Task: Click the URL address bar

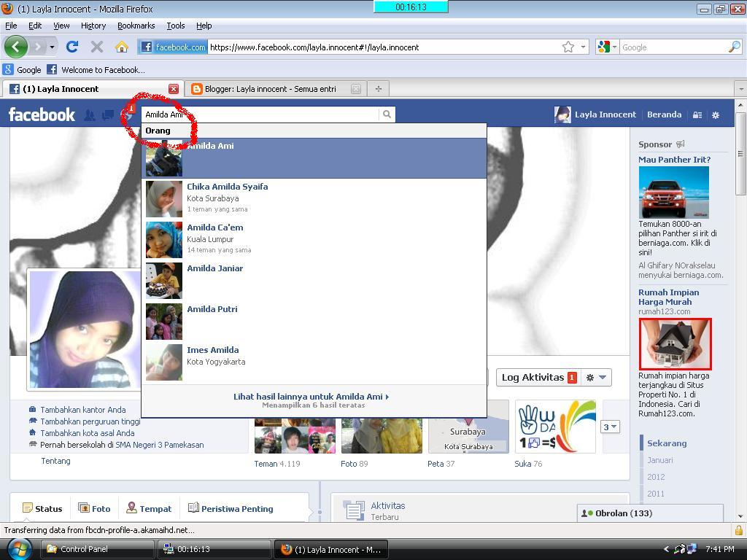Action: (384, 47)
